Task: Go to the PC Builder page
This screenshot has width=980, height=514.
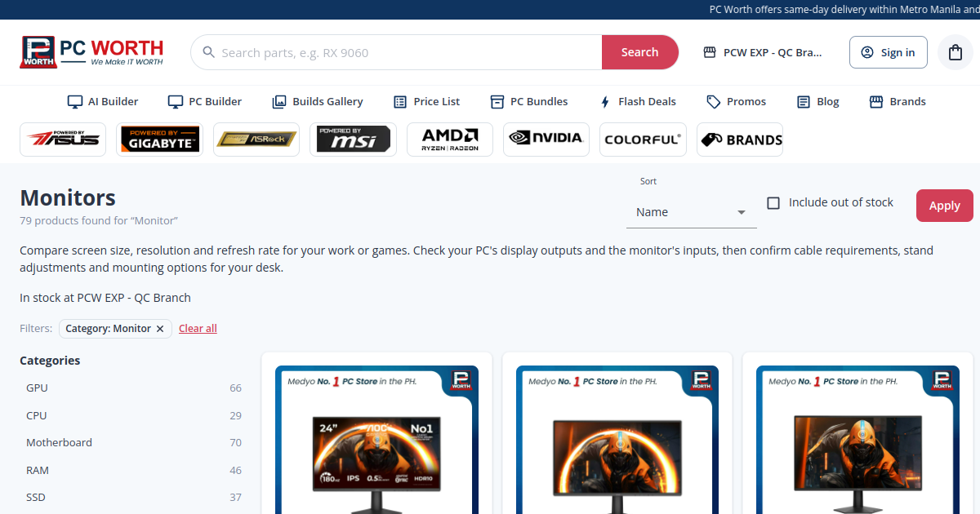Action: (205, 102)
